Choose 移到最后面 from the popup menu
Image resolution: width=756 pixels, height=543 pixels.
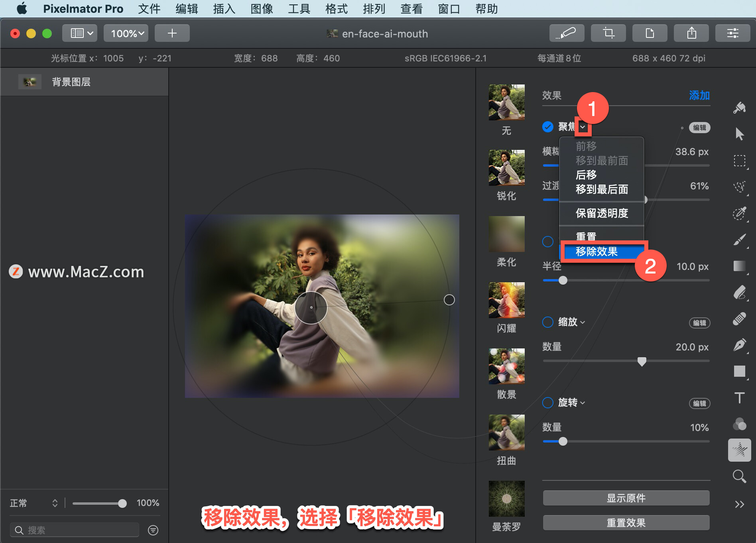602,189
